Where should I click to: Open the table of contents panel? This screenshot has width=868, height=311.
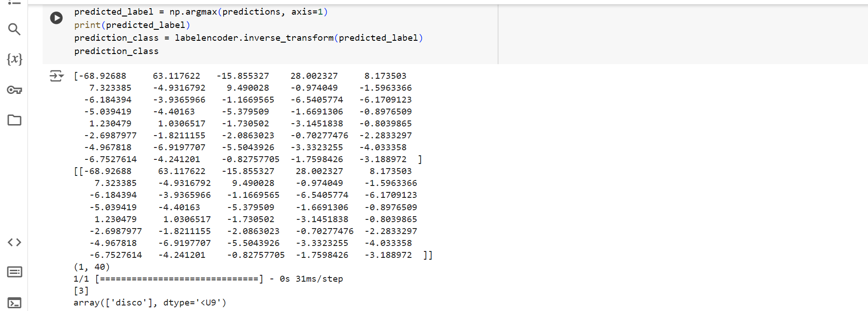14,2
